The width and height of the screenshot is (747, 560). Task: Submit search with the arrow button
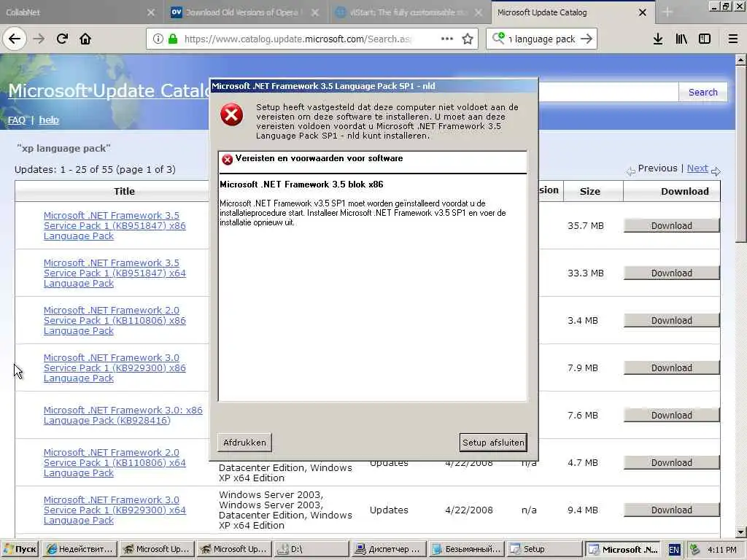(587, 39)
